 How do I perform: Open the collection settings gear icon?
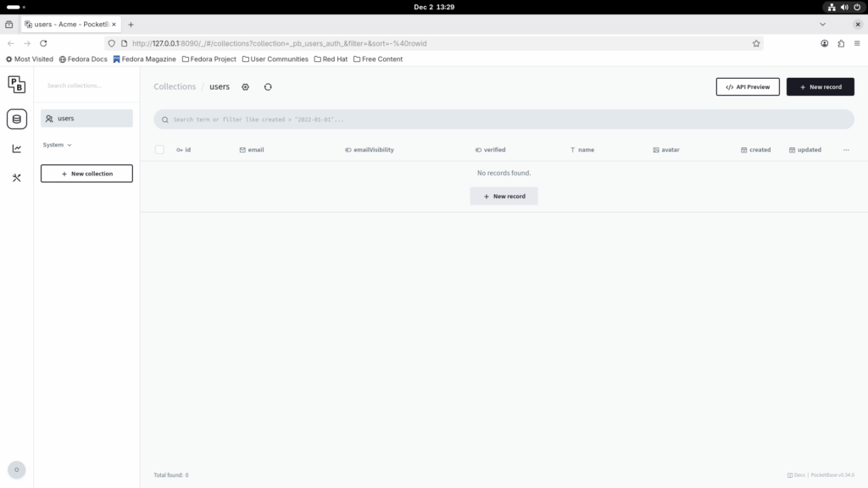[245, 87]
